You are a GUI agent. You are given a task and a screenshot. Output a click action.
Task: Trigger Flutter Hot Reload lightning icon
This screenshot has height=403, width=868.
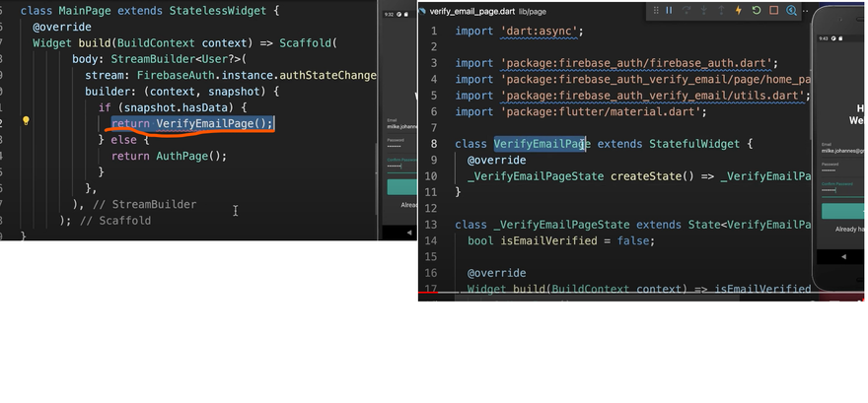pos(738,11)
